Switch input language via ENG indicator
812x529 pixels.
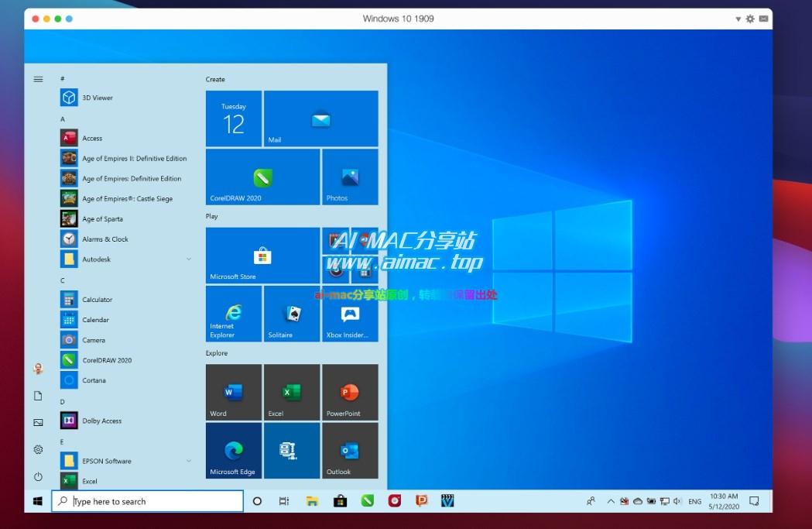695,502
